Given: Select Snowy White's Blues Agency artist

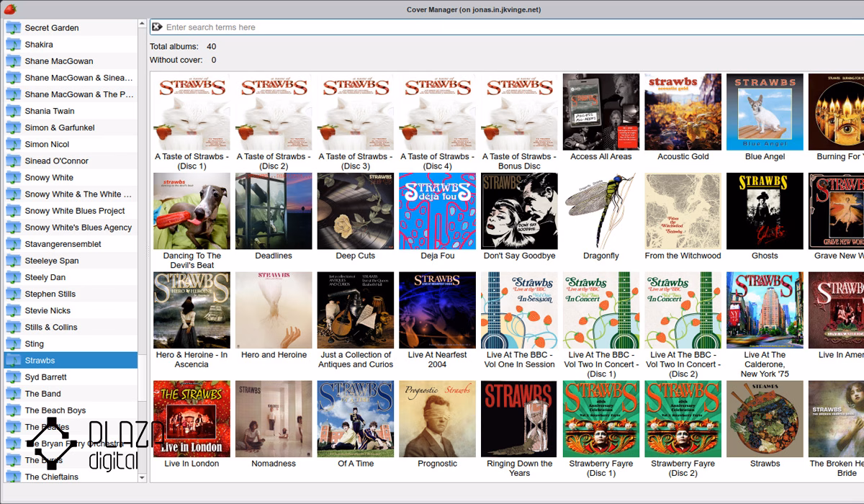Looking at the screenshot, I should 71,228.
